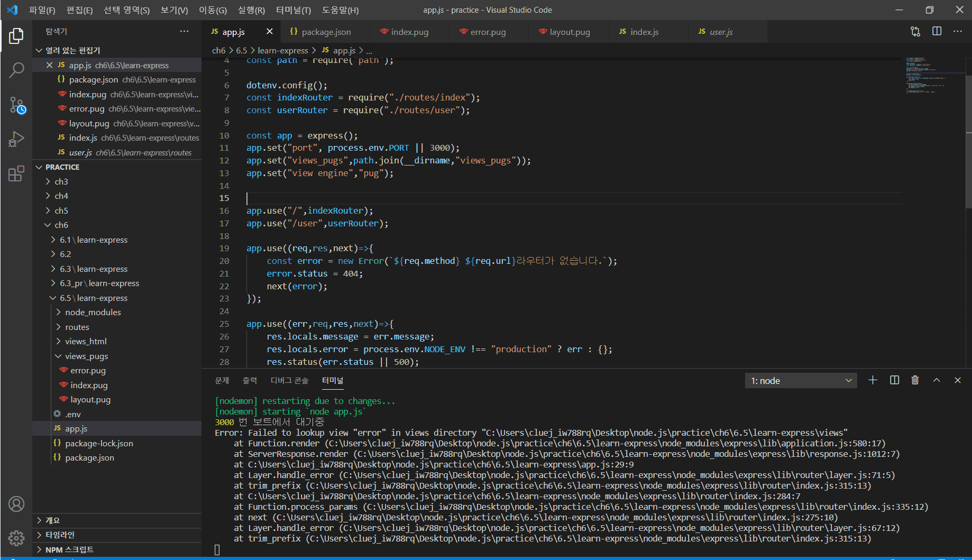Open the Search view in activity bar
This screenshot has width=972, height=560.
click(16, 70)
